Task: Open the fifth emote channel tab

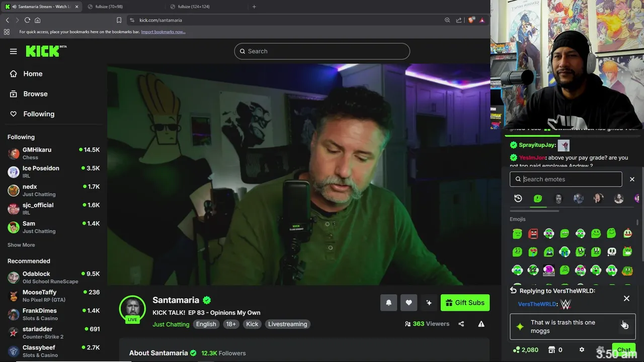Action: (598, 199)
